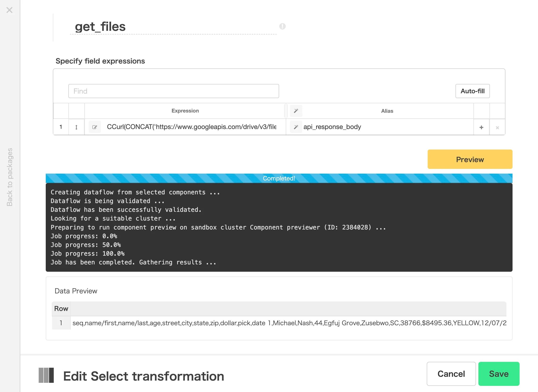Click the Find search field
This screenshot has width=538, height=392.
point(174,91)
